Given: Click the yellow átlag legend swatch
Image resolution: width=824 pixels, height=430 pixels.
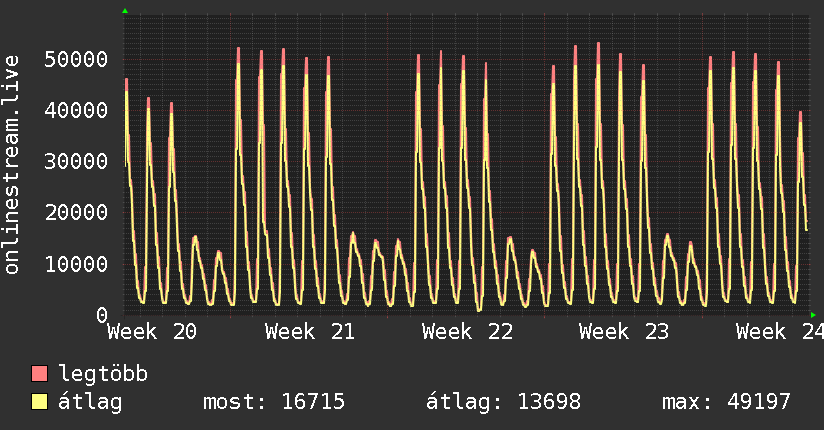Looking at the screenshot, I should tap(39, 401).
